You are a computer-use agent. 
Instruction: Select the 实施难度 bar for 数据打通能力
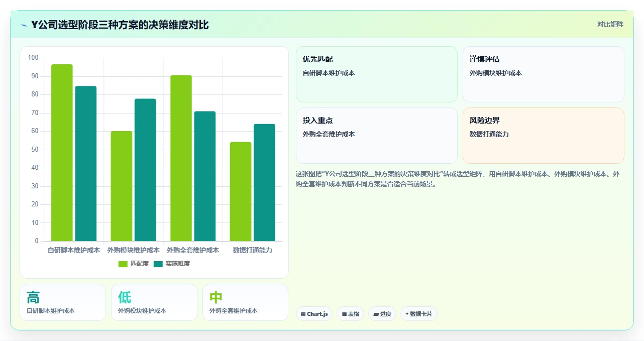264,182
